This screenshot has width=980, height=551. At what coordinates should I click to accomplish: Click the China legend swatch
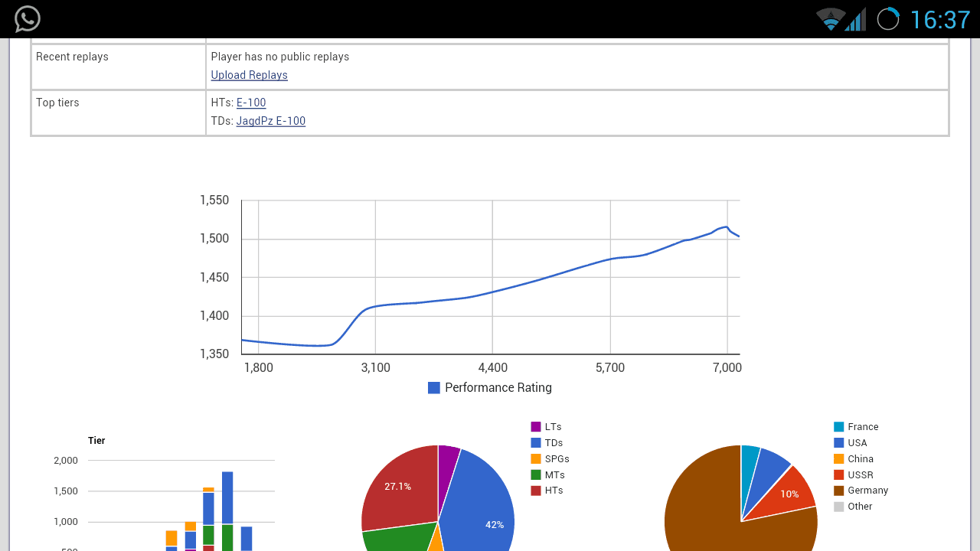pyautogui.click(x=839, y=459)
